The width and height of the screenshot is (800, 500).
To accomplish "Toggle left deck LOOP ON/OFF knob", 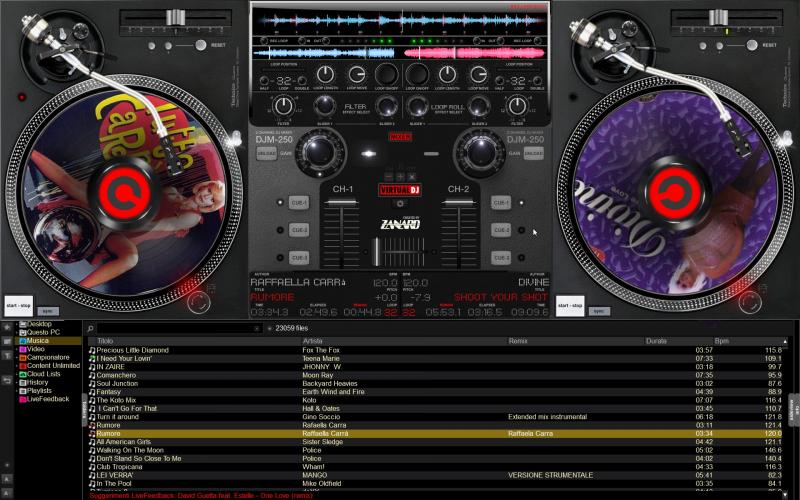I will coord(386,75).
